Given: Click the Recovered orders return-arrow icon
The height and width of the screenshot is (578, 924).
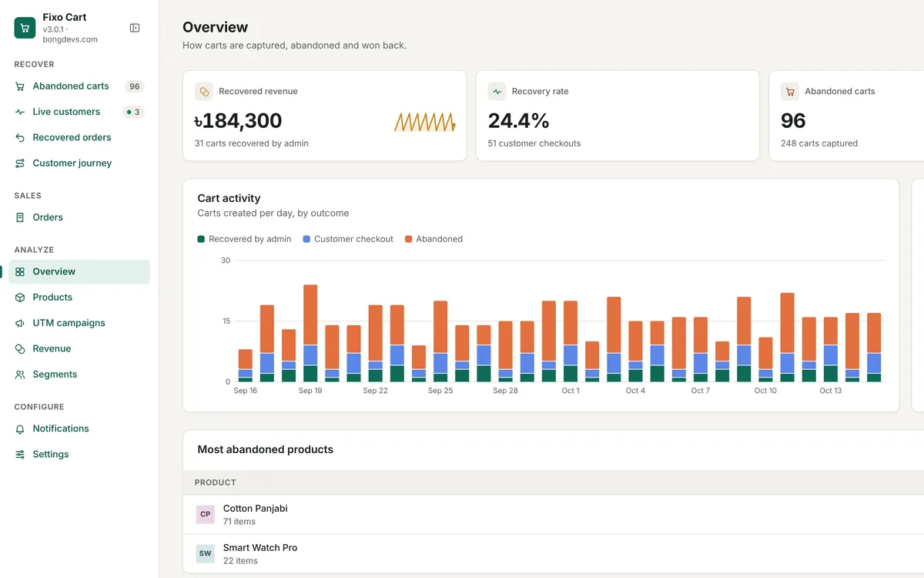Looking at the screenshot, I should (x=20, y=137).
